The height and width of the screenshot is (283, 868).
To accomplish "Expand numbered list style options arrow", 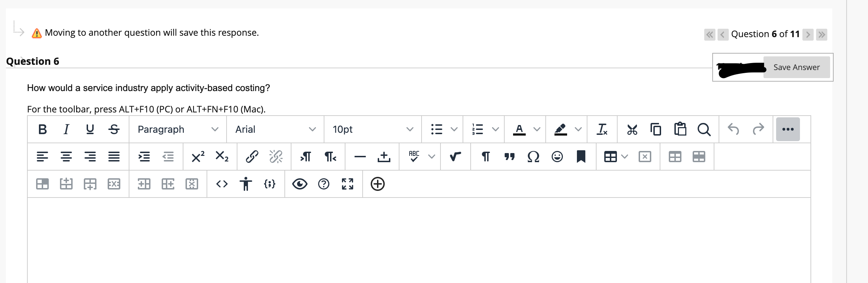I will pyautogui.click(x=496, y=129).
